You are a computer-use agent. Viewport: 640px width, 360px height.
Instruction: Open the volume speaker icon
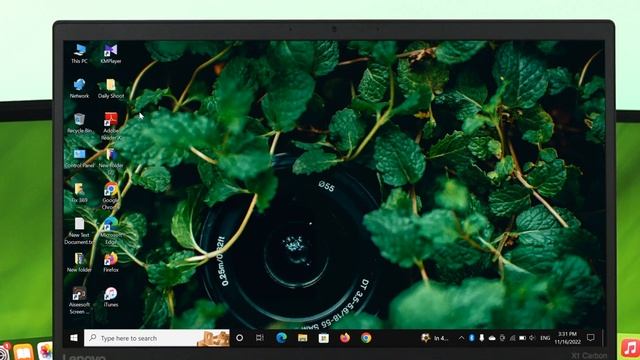tap(532, 338)
